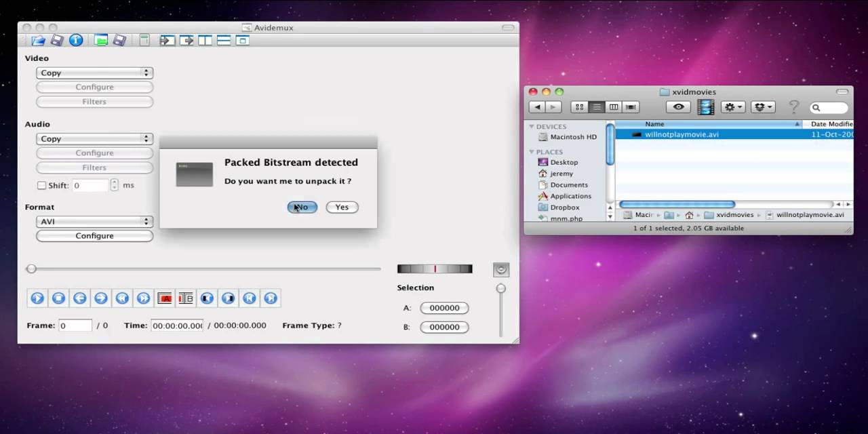
Task: Click the audio speaker icon above volume
Action: pos(500,269)
